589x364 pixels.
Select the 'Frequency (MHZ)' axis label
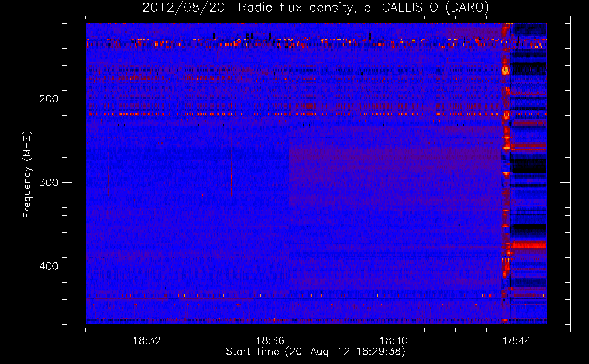[x=27, y=175]
